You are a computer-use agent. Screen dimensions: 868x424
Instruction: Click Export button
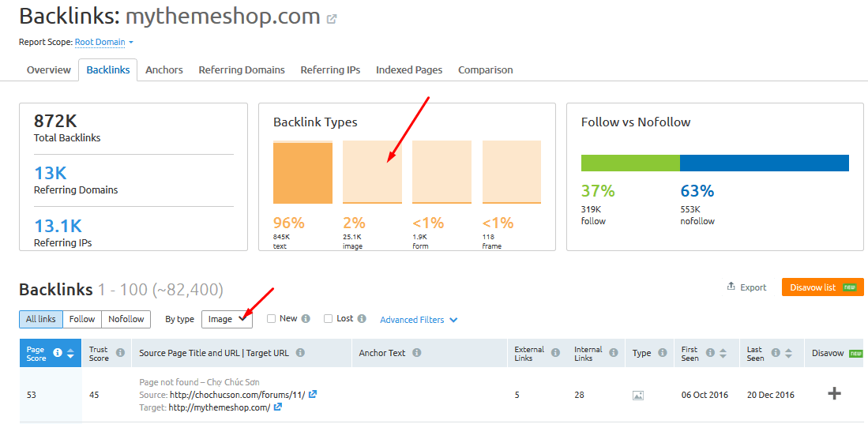[x=747, y=287]
